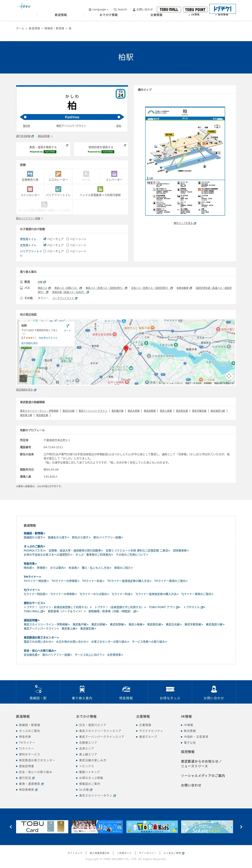Go to next station 新柏

coord(119,126)
